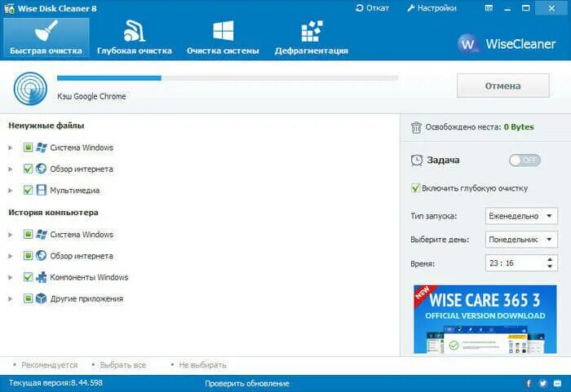Click the defragmentation blocks icon

pyautogui.click(x=312, y=31)
